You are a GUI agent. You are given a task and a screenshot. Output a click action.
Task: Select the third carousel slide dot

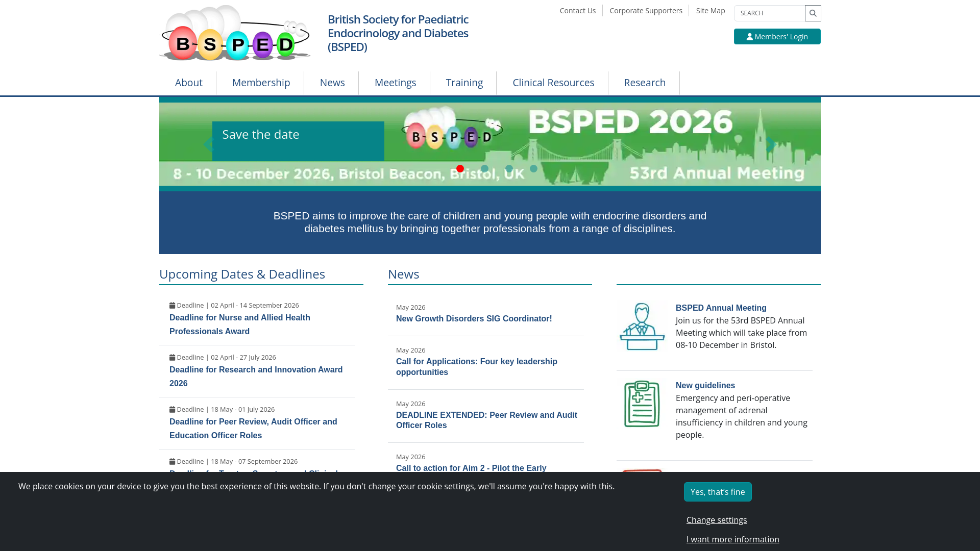509,168
